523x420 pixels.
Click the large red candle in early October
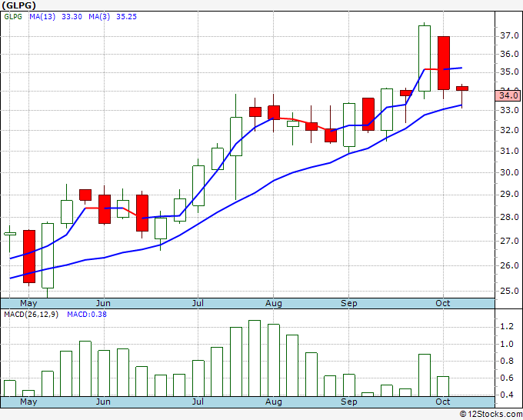pos(444,63)
